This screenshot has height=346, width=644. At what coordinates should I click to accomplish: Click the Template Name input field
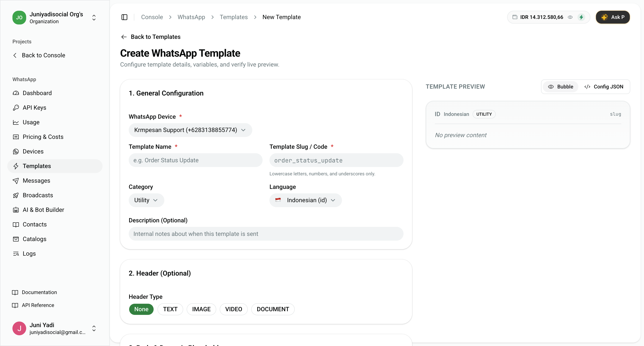195,160
